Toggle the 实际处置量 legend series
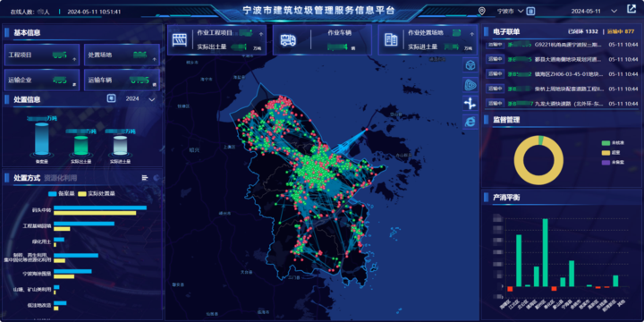Image resolution: width=644 pixels, height=322 pixels. point(97,193)
